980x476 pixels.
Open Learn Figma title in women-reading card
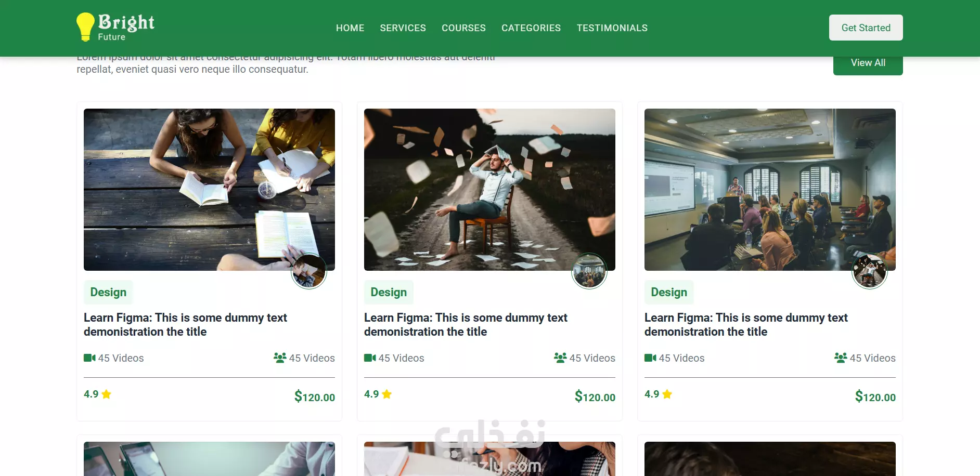(185, 325)
